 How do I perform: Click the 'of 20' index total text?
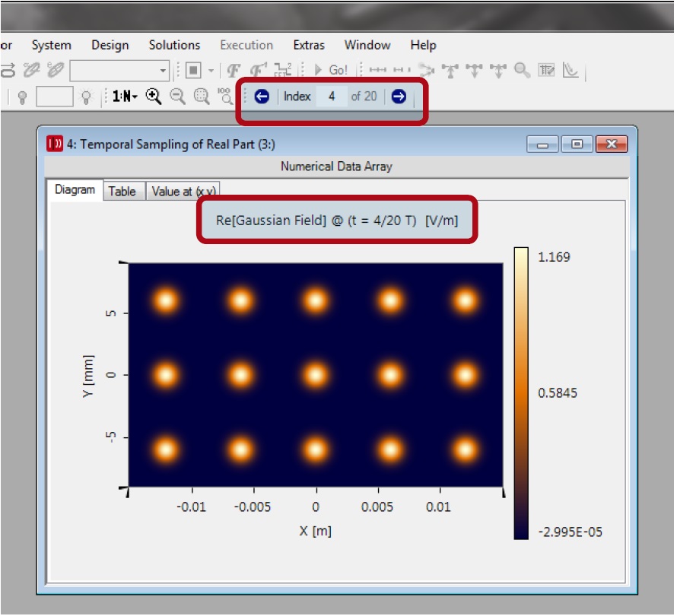tap(364, 97)
